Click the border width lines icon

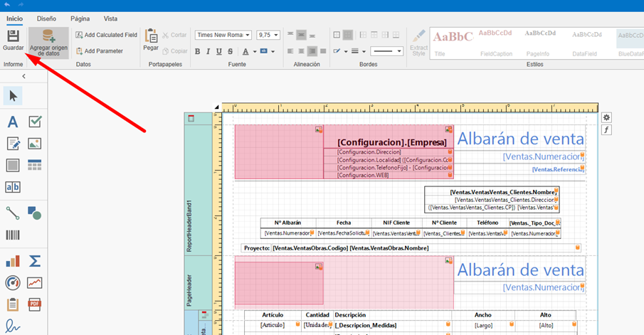pos(355,51)
